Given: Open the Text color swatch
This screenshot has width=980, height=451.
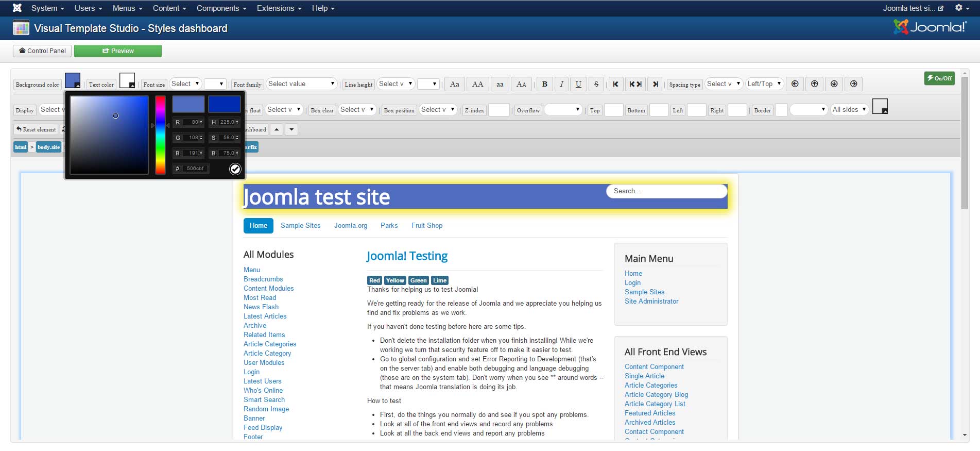Looking at the screenshot, I should [x=127, y=81].
